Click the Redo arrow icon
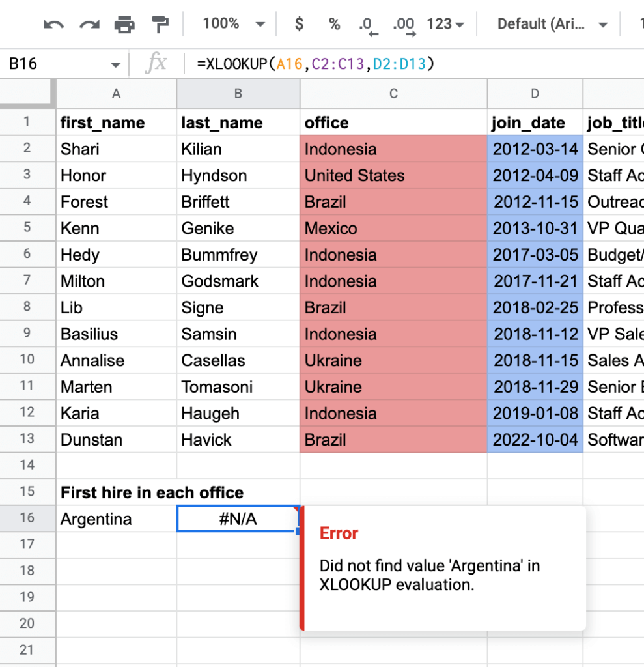This screenshot has height=667, width=644. point(89,24)
